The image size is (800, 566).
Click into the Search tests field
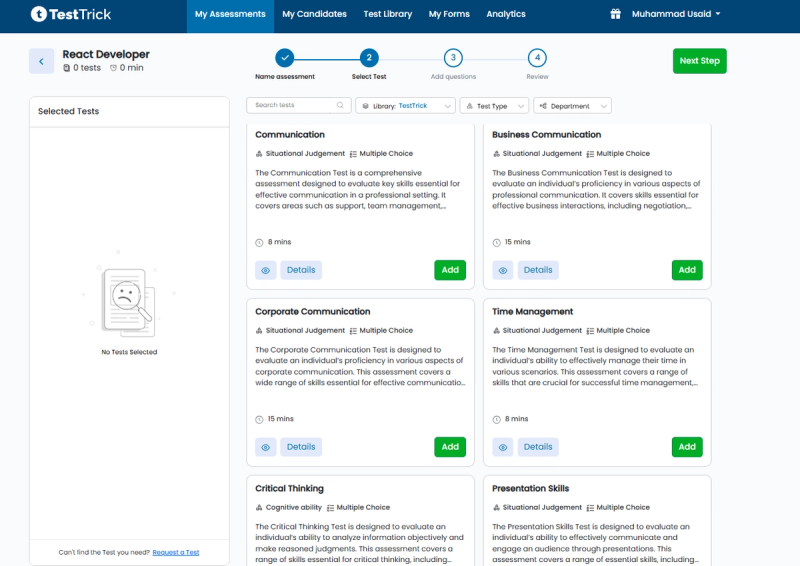(x=298, y=105)
